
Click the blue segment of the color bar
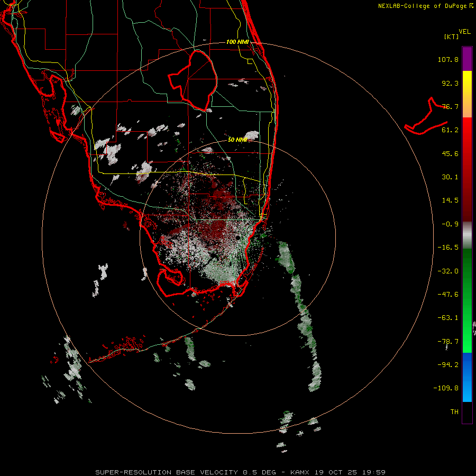coord(467,377)
